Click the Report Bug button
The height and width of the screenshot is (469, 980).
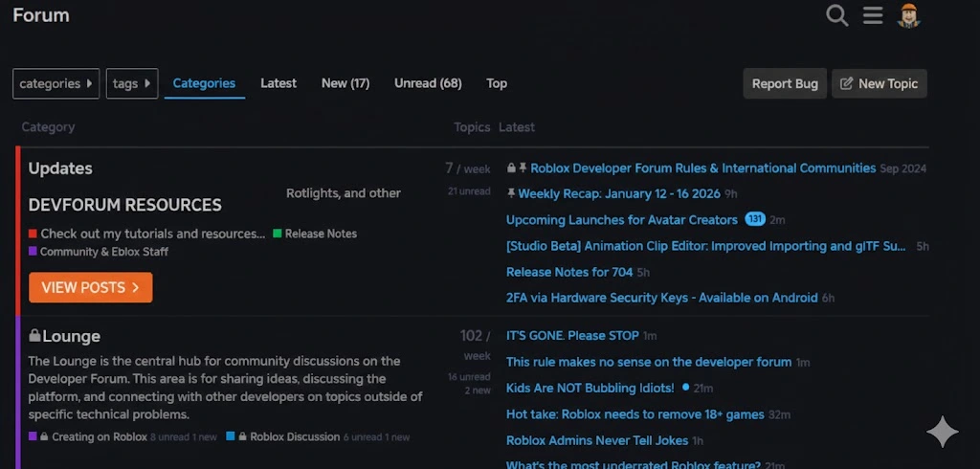(785, 84)
